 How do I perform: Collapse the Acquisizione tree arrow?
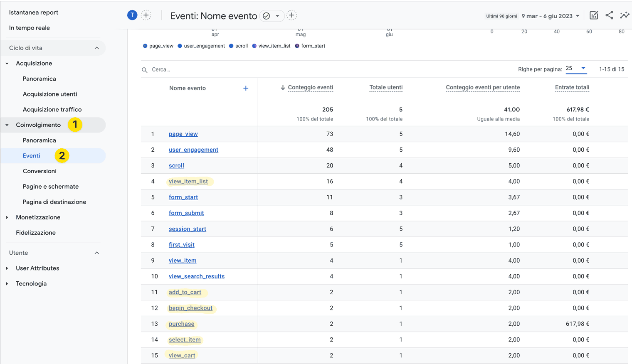[x=7, y=64]
